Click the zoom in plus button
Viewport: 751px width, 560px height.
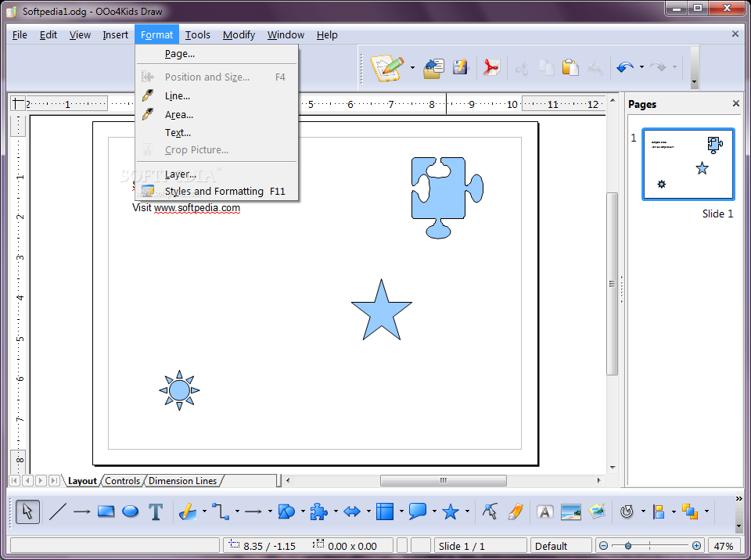point(697,546)
